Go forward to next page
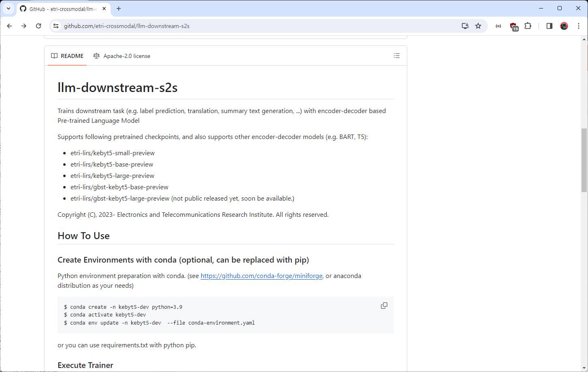 coord(24,26)
